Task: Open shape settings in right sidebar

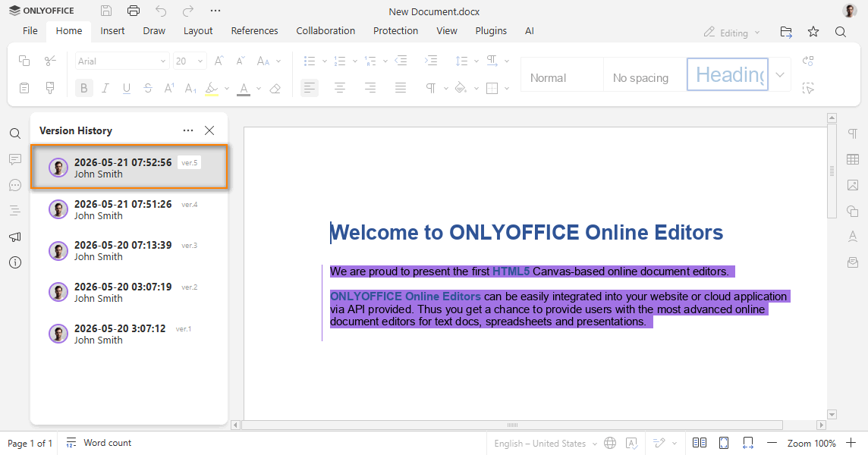Action: coord(853,211)
